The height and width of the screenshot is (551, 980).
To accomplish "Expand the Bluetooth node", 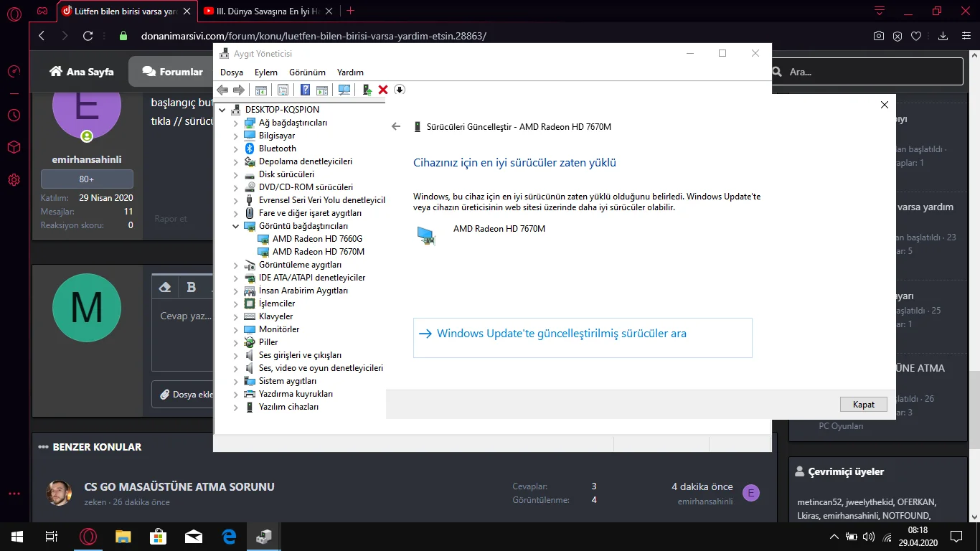I will tap(236, 149).
